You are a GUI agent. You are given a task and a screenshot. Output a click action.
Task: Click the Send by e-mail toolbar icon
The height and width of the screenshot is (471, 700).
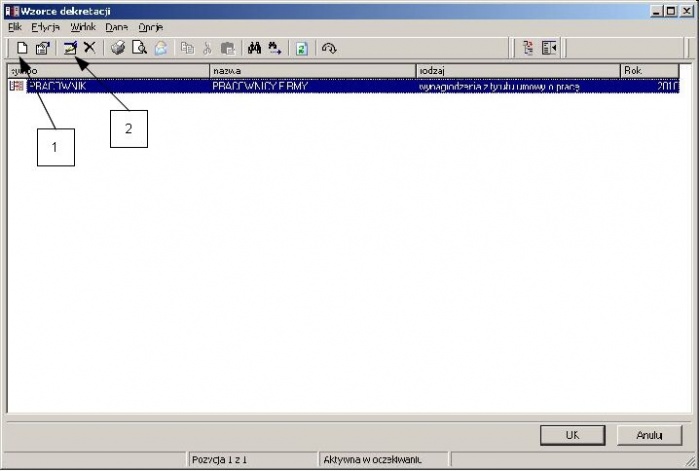[x=161, y=48]
